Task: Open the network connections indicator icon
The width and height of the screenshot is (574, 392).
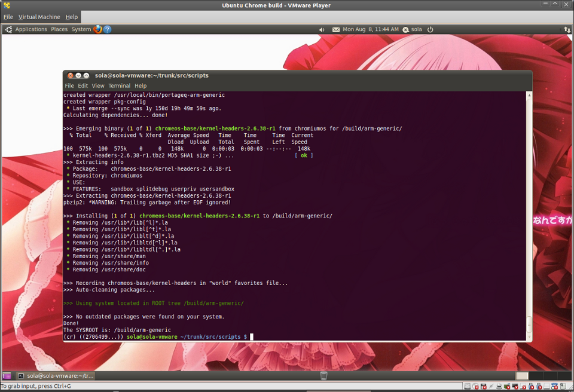Action: click(567, 30)
